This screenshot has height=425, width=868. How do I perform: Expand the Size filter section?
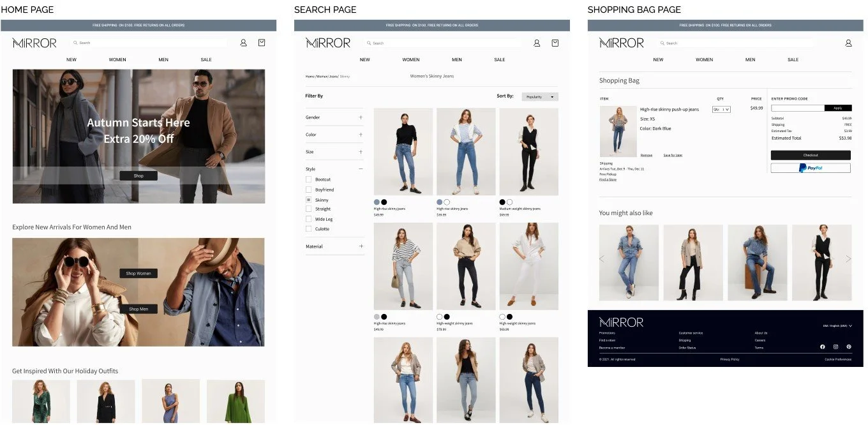(361, 152)
